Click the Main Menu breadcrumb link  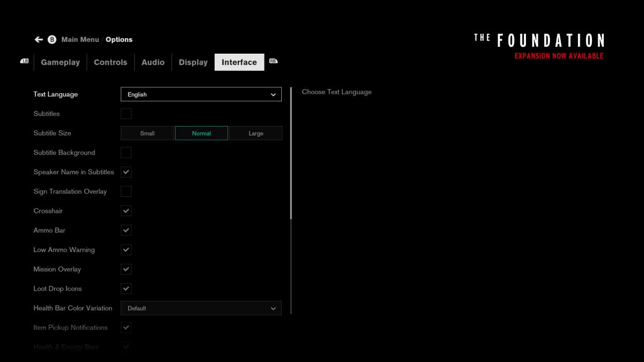pyautogui.click(x=80, y=40)
